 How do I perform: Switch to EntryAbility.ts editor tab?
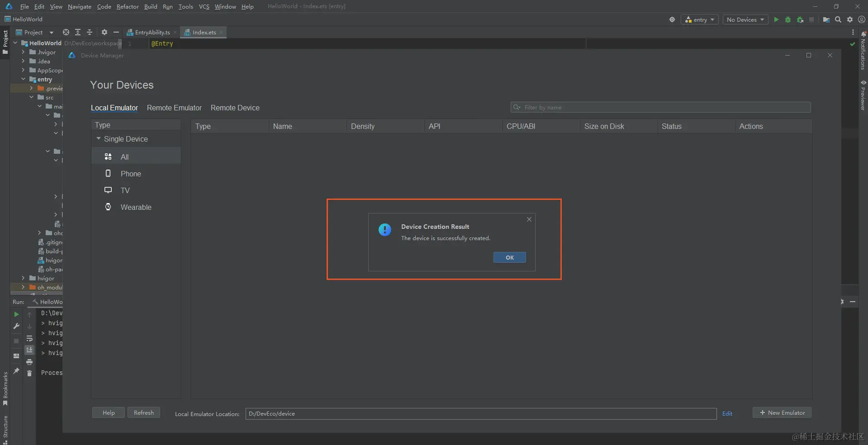pos(152,32)
